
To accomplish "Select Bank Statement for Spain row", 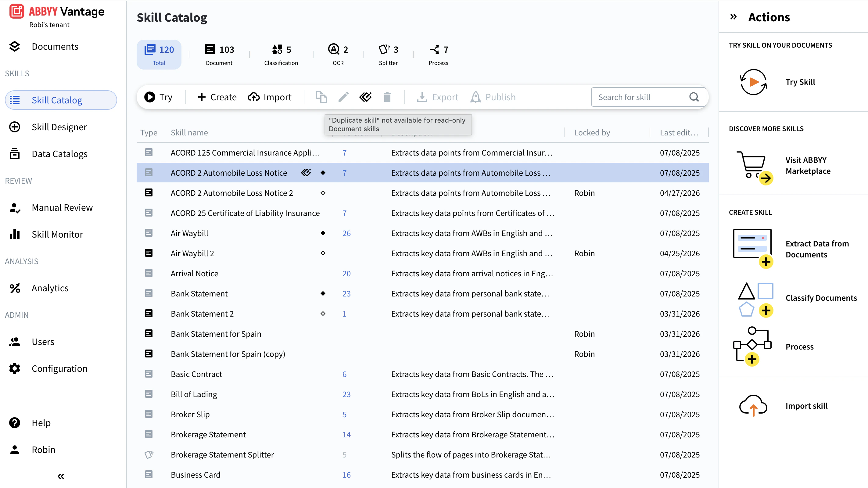I will point(422,334).
